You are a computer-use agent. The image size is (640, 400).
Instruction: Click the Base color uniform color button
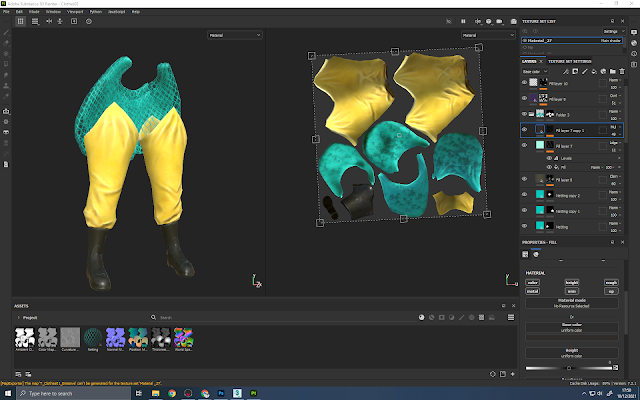point(571,327)
